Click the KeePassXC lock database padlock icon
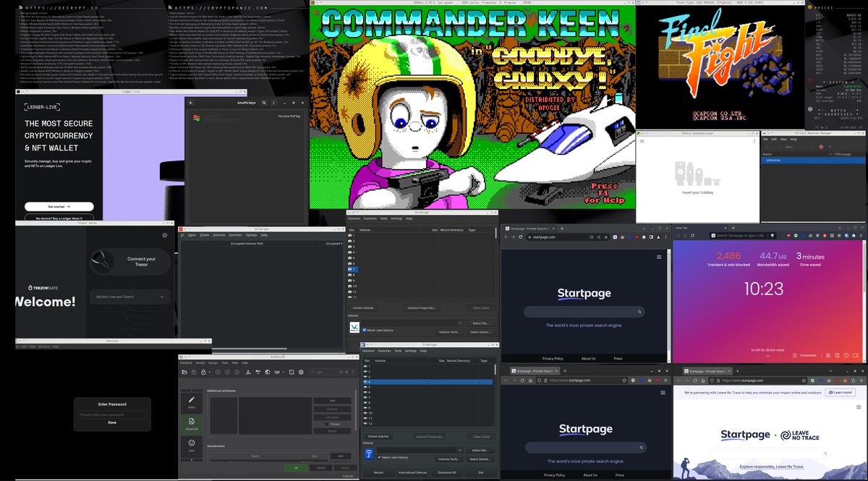Image resolution: width=868 pixels, height=481 pixels. (203, 372)
